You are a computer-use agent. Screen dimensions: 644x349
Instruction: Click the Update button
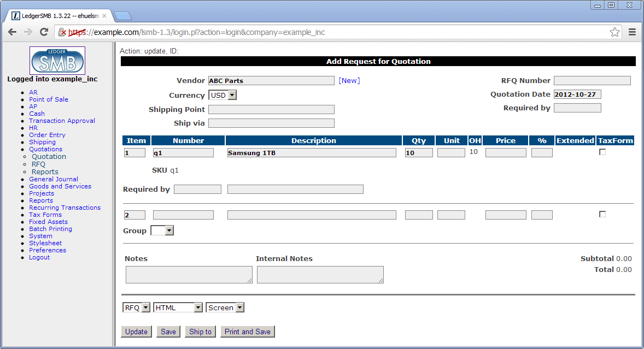click(x=136, y=332)
